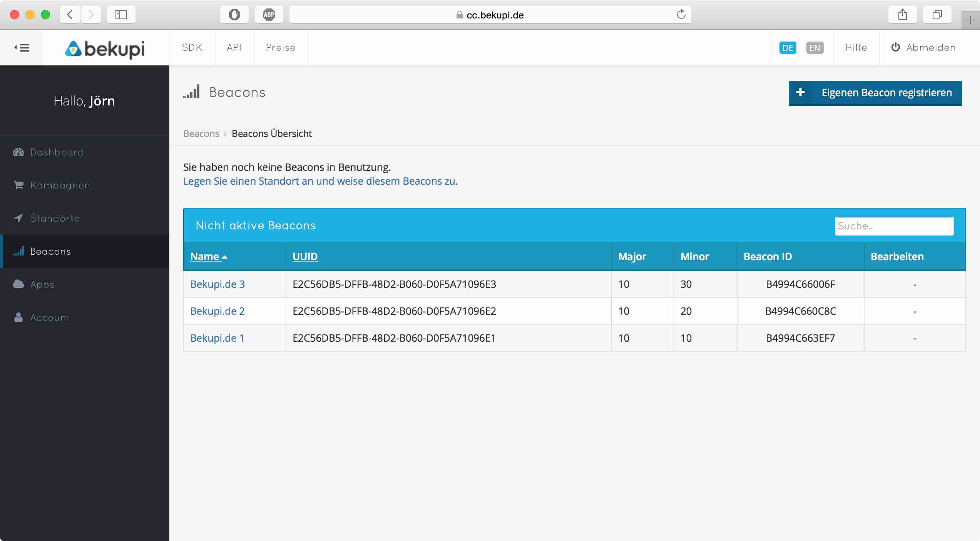Go to Kampagnen cart icon

18,185
